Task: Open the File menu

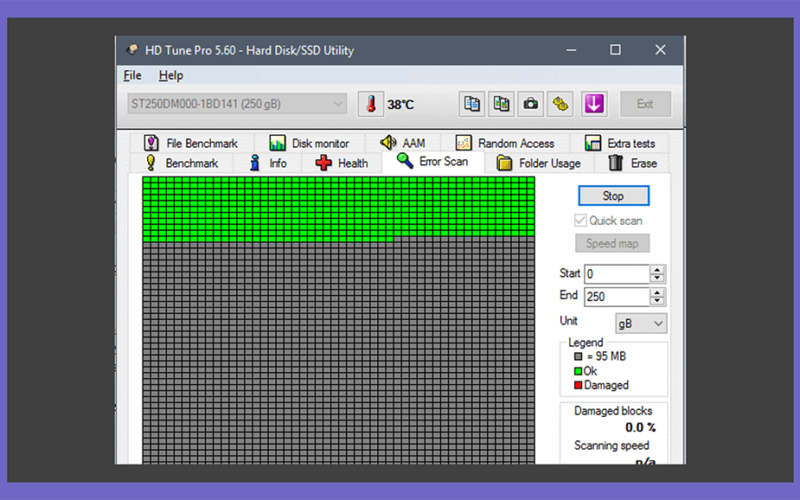Action: [132, 76]
